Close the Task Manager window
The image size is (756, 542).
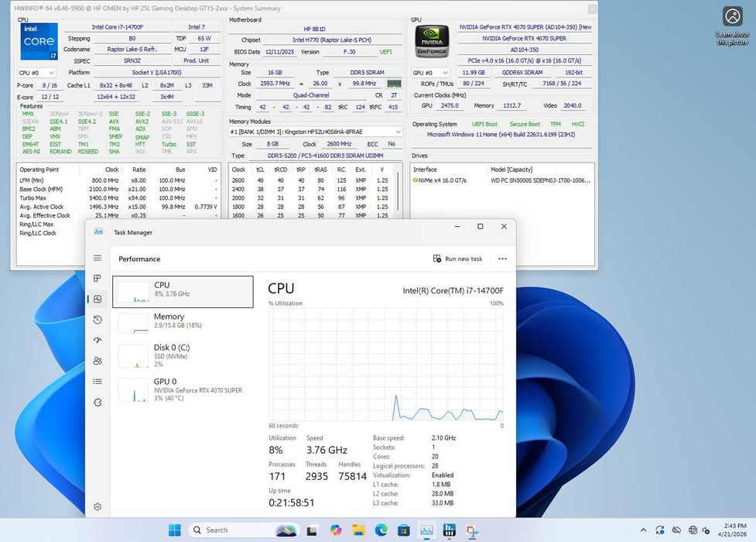click(504, 226)
